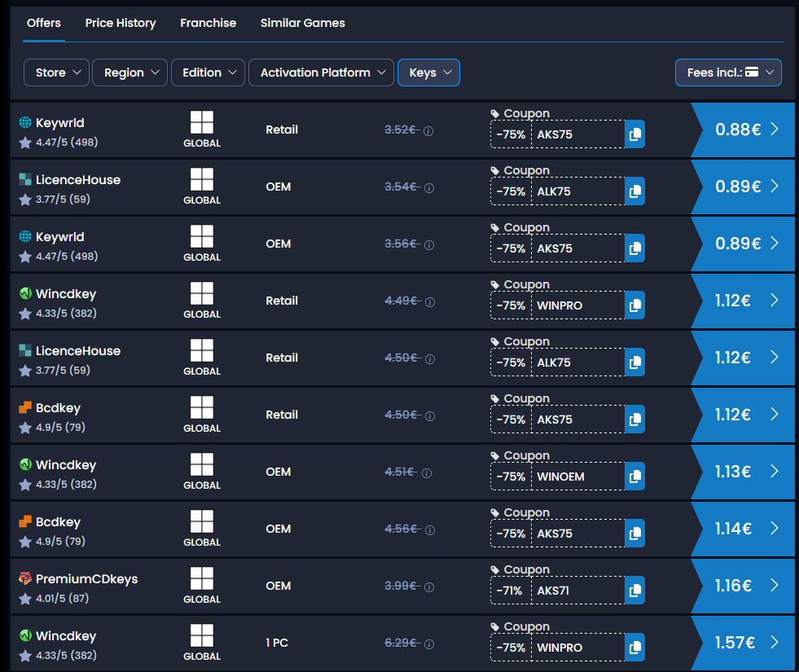This screenshot has width=799, height=672.
Task: Open the Region filter dropdown
Action: [x=130, y=72]
